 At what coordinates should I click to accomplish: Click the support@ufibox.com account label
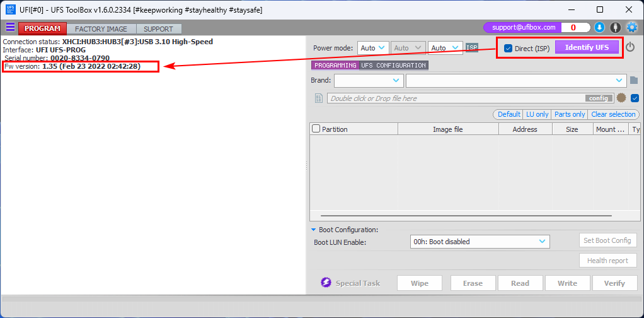[x=524, y=28]
